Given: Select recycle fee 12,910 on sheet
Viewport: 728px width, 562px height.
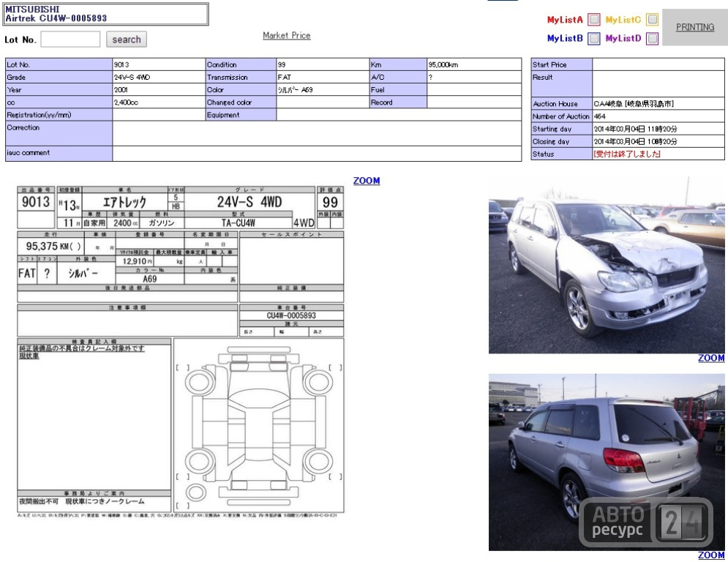Looking at the screenshot, I should coord(137,261).
